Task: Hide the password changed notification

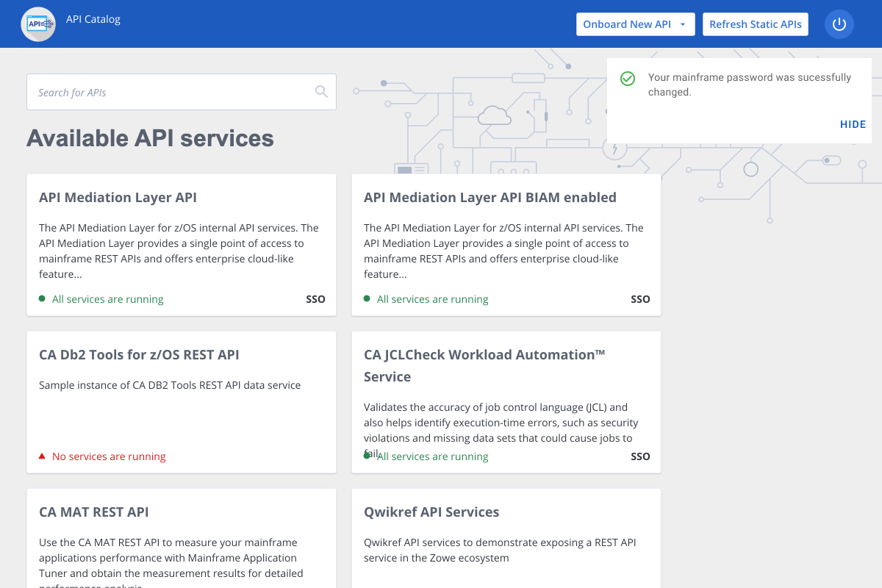Action: (x=853, y=124)
